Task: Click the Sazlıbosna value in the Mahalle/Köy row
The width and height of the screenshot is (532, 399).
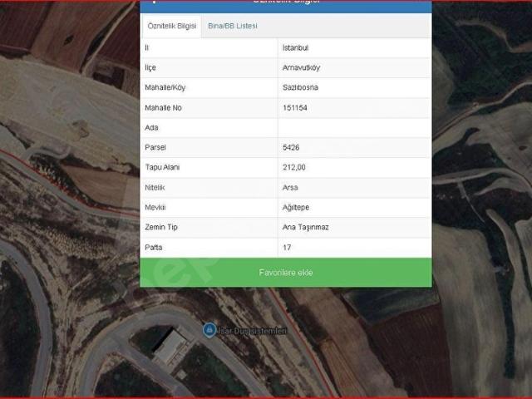Action: (x=300, y=87)
